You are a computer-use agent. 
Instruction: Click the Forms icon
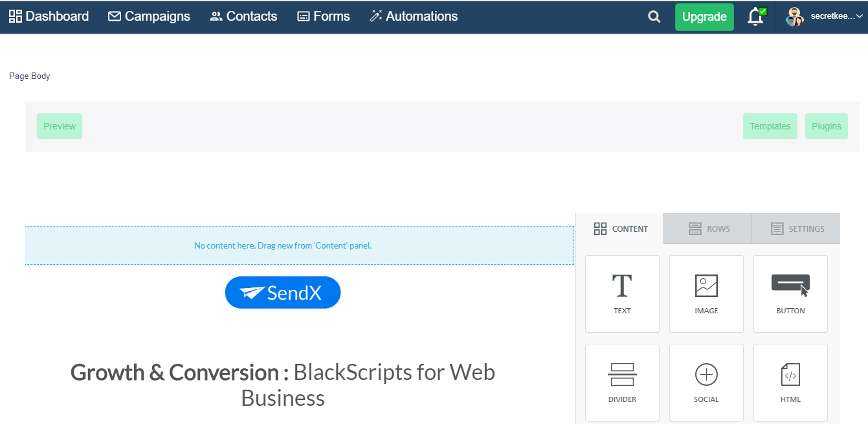point(303,16)
